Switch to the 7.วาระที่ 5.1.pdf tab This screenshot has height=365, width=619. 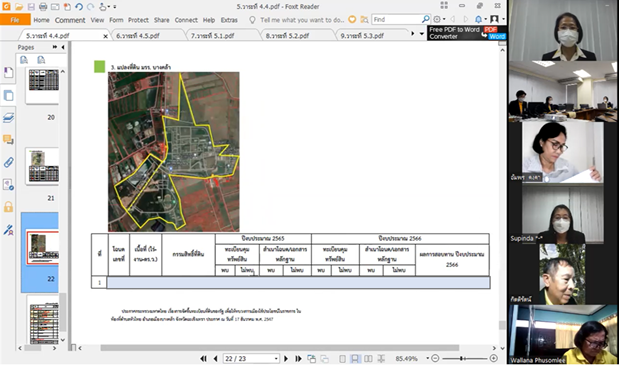[212, 36]
